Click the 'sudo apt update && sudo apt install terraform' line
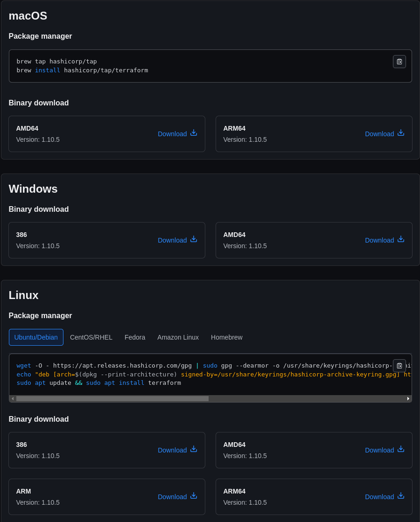Screen dimensions: 420x522 click(98, 383)
